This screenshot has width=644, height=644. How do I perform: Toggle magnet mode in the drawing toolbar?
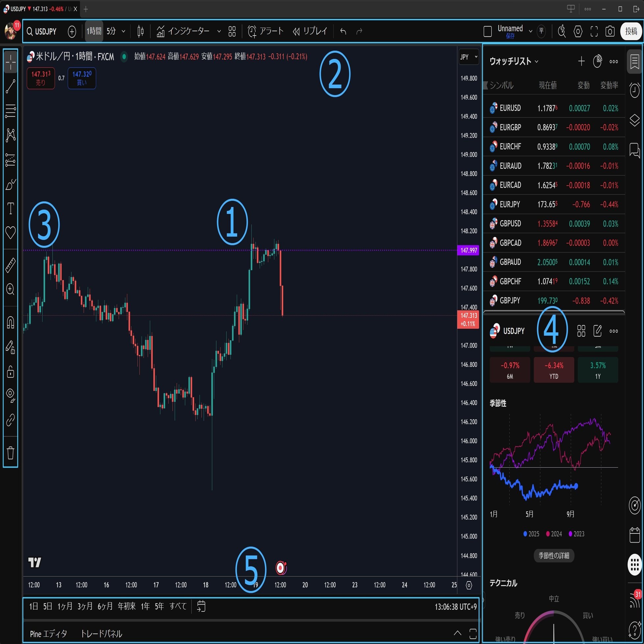pyautogui.click(x=10, y=322)
